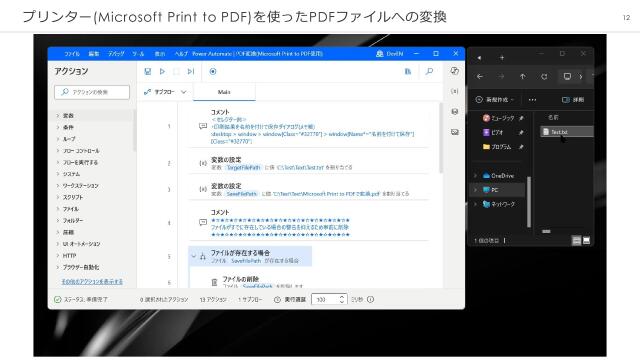Click the trash icon on ファイルの削除 step
This screenshot has height=360, width=640.
214,282
